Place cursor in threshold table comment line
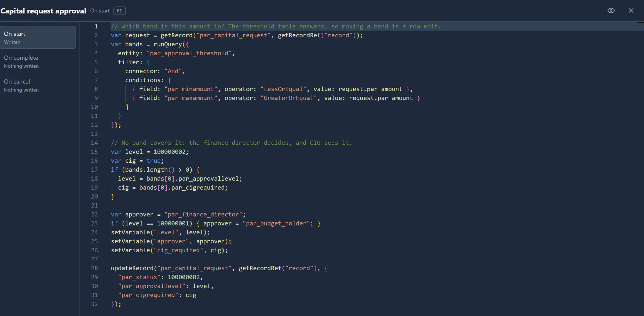Viewport: 644px width, 316px height. pyautogui.click(x=276, y=26)
